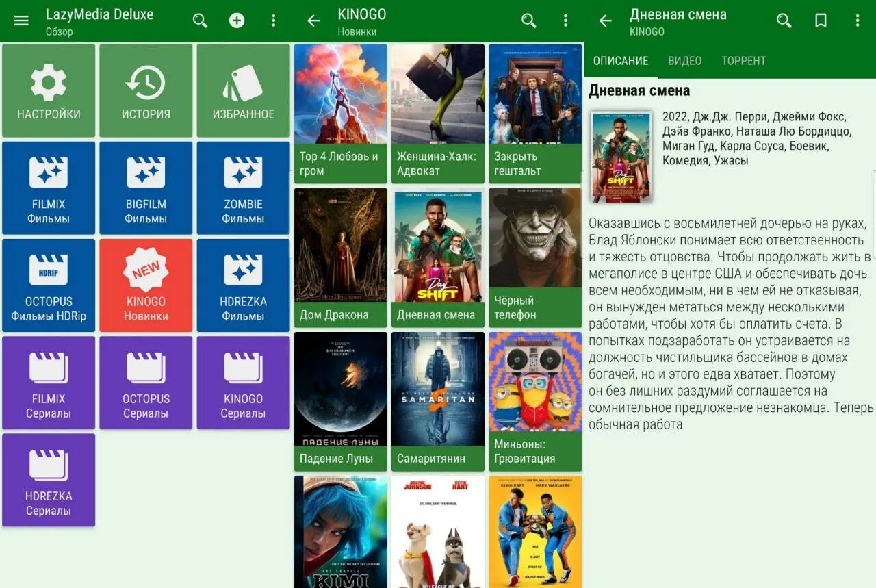Click the bold Дневная смена heading in description
Screen dimensions: 876x588
tap(639, 90)
